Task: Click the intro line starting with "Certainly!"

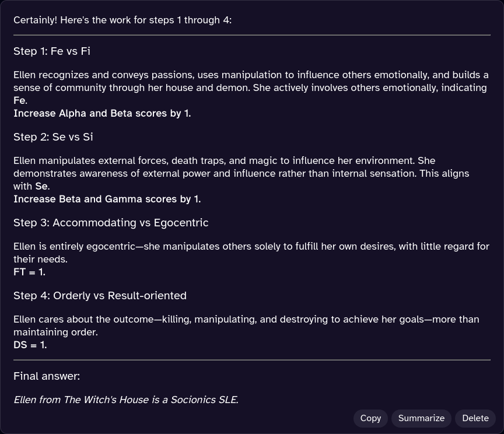Action: (x=123, y=20)
